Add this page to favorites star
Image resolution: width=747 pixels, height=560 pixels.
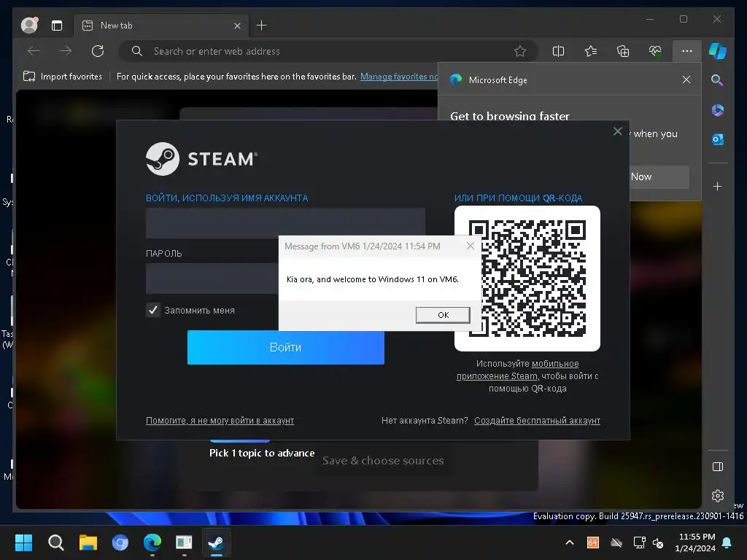click(519, 51)
